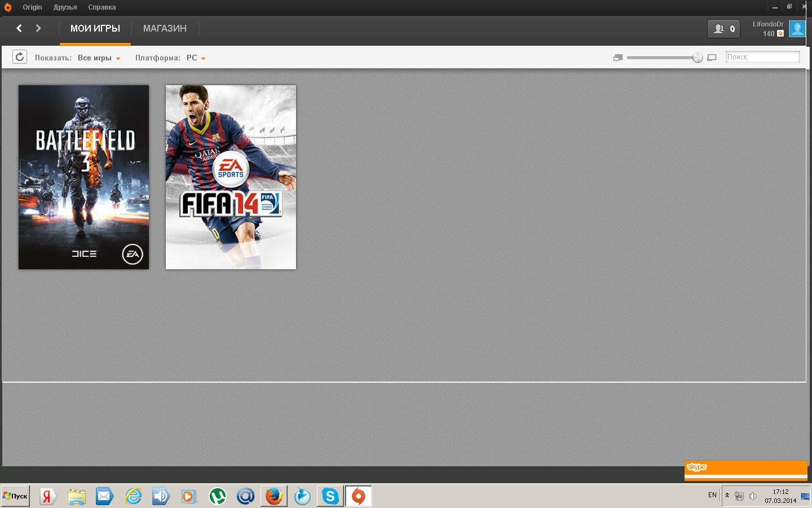This screenshot has height=508, width=812.
Task: Click the Origin taskbar button
Action: pyautogui.click(x=358, y=496)
